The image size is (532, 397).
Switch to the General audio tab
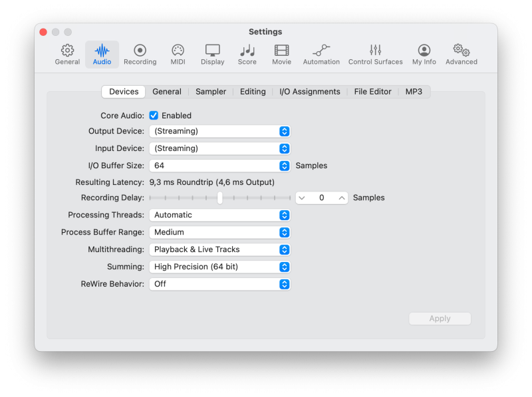coord(167,92)
